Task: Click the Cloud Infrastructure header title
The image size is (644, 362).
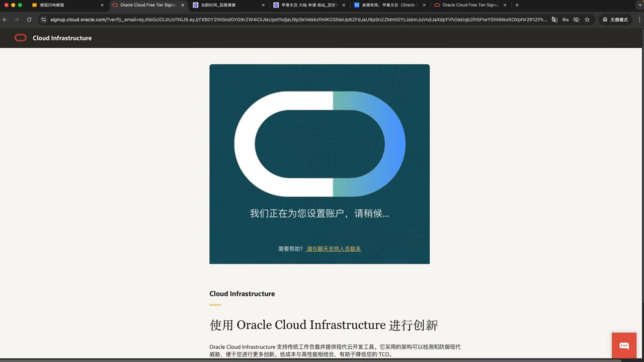Action: pos(62,38)
